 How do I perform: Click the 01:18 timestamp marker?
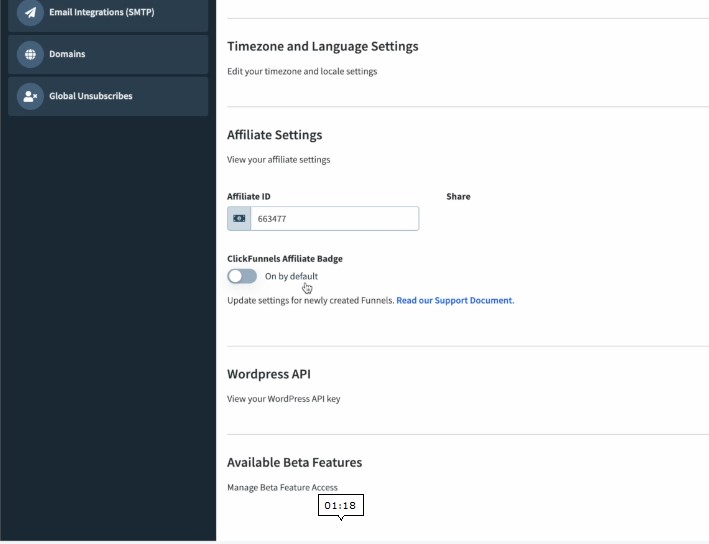click(x=340, y=506)
